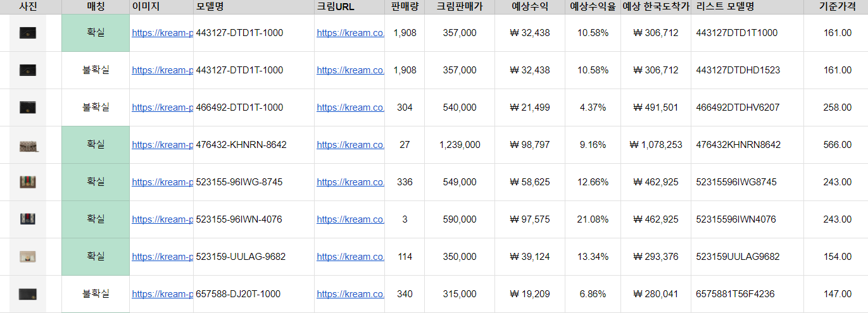Select the list model cell 6575881T56F4236

(748, 294)
